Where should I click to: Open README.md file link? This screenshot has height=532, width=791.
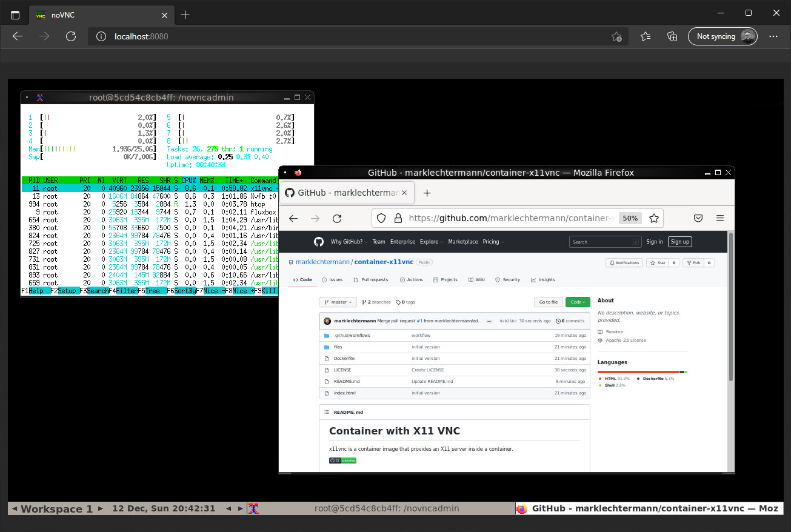(x=347, y=382)
